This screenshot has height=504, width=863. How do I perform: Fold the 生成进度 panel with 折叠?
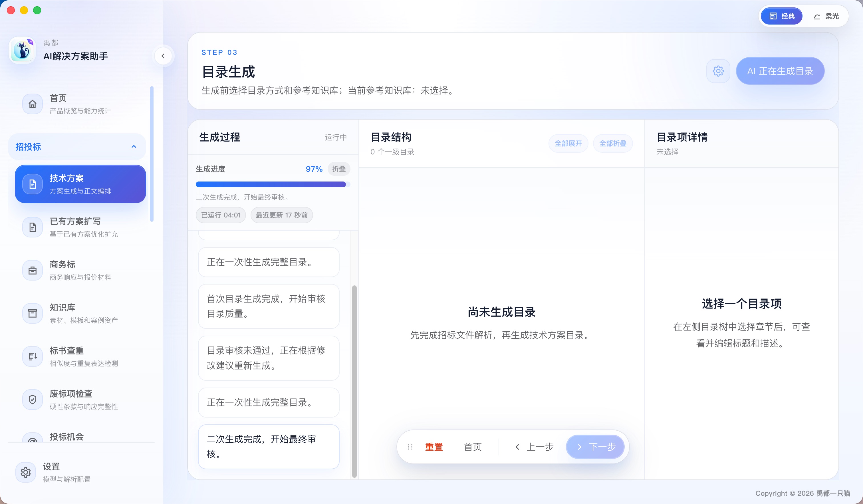pos(339,169)
